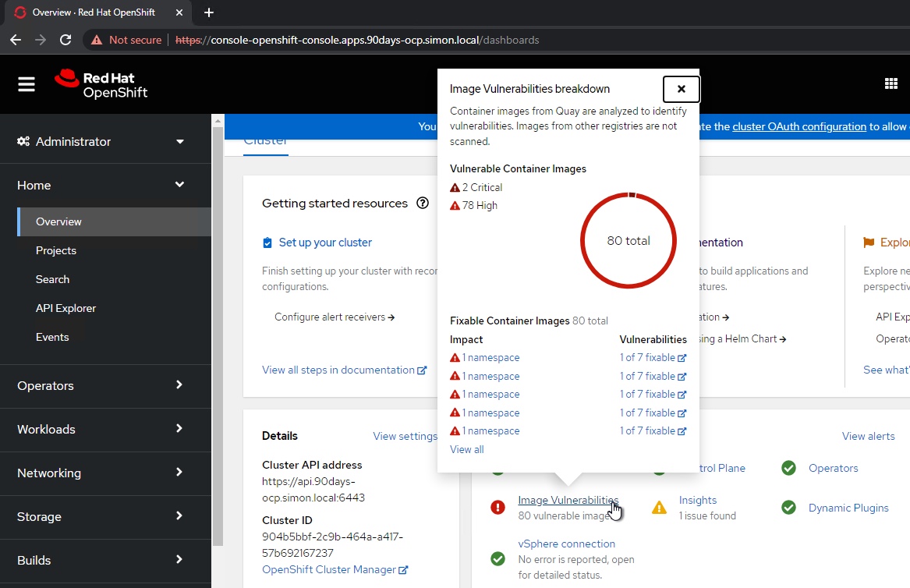Screen dimensions: 910x588
Task: Click View all in vulnerabilities popover
Action: tap(466, 449)
